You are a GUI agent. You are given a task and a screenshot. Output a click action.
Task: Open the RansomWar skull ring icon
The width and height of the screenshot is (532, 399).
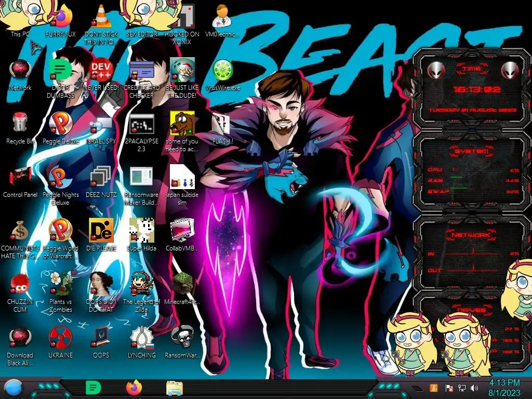click(182, 343)
